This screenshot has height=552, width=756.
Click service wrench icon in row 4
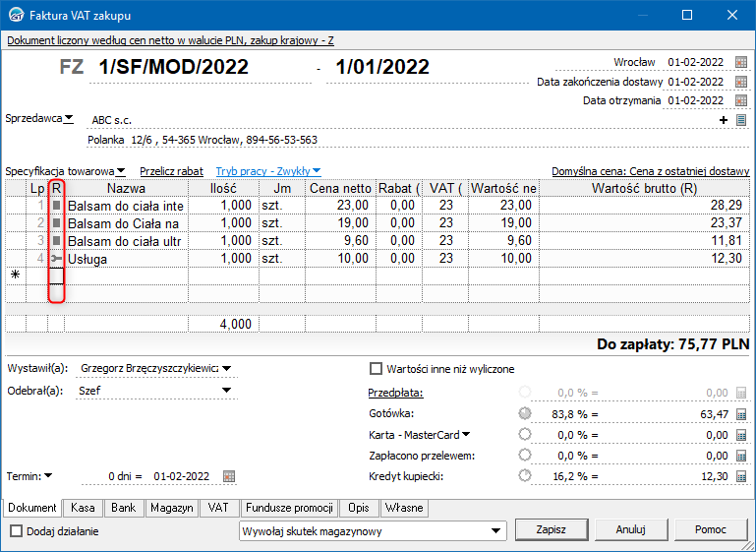[56, 258]
